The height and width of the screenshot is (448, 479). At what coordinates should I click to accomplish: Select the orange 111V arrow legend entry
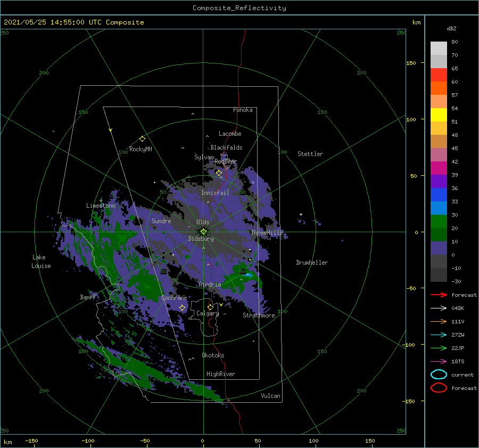coord(439,321)
